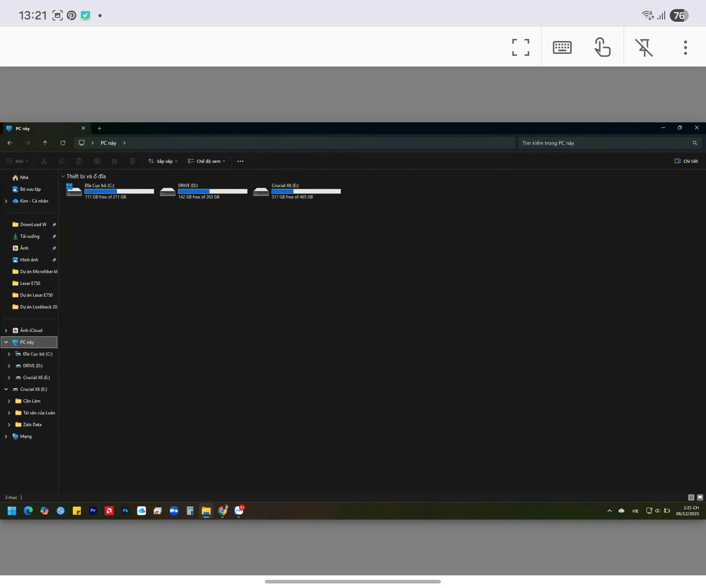
Task: Click the PC này breadcrumb segment
Action: [108, 143]
